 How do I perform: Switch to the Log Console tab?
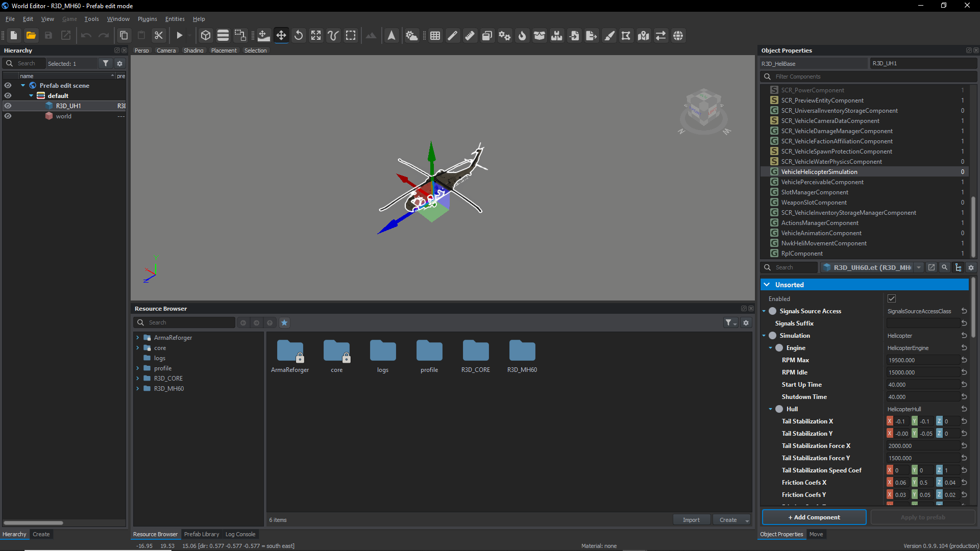(240, 534)
